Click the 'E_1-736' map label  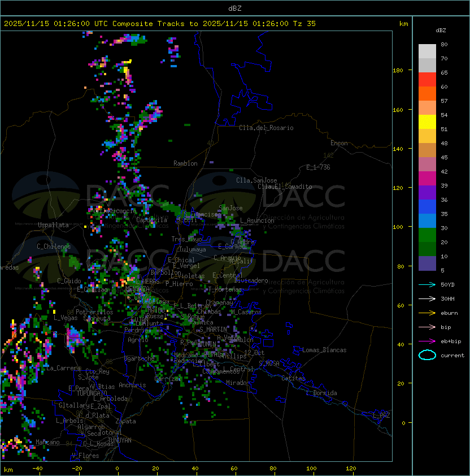tap(318, 167)
